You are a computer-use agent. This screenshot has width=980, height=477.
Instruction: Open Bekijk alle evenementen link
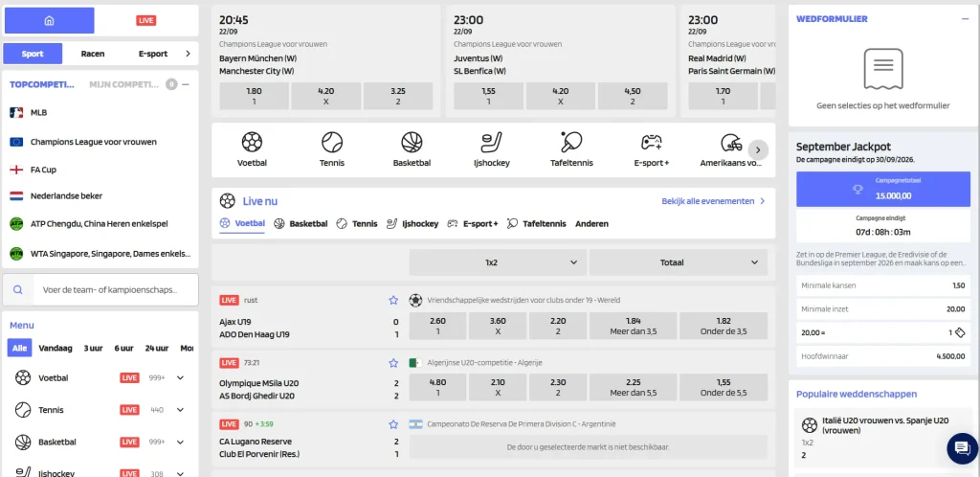click(x=713, y=201)
